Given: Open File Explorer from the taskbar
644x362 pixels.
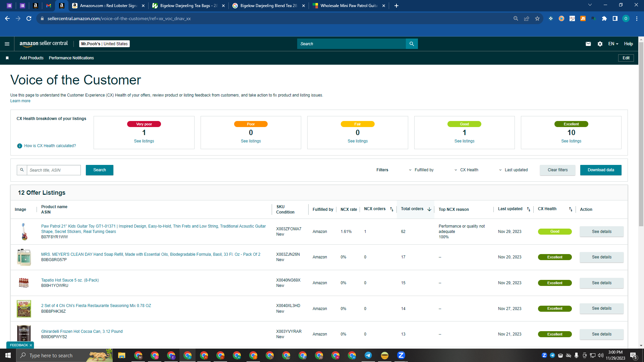Looking at the screenshot, I should coord(121,355).
